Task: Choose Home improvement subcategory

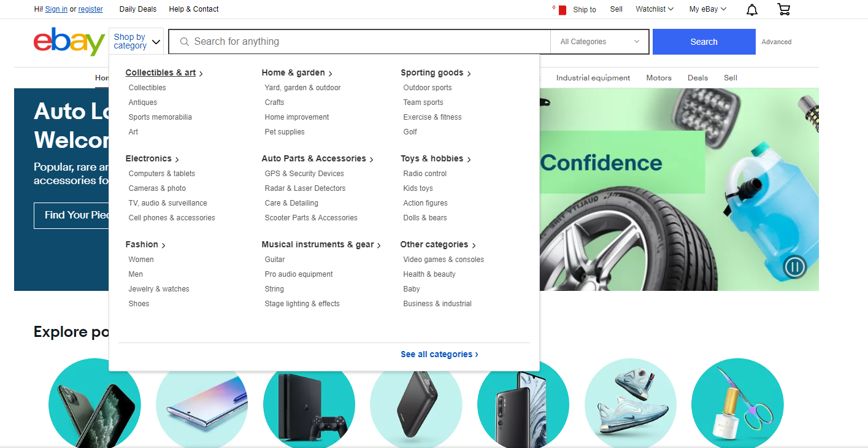Action: [297, 117]
